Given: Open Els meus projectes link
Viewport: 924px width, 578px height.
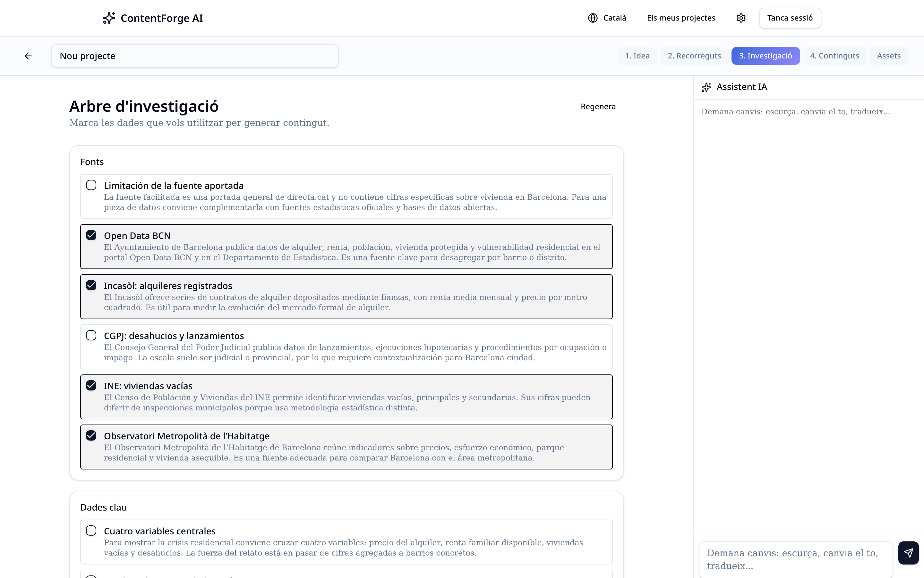Looking at the screenshot, I should 681,18.
